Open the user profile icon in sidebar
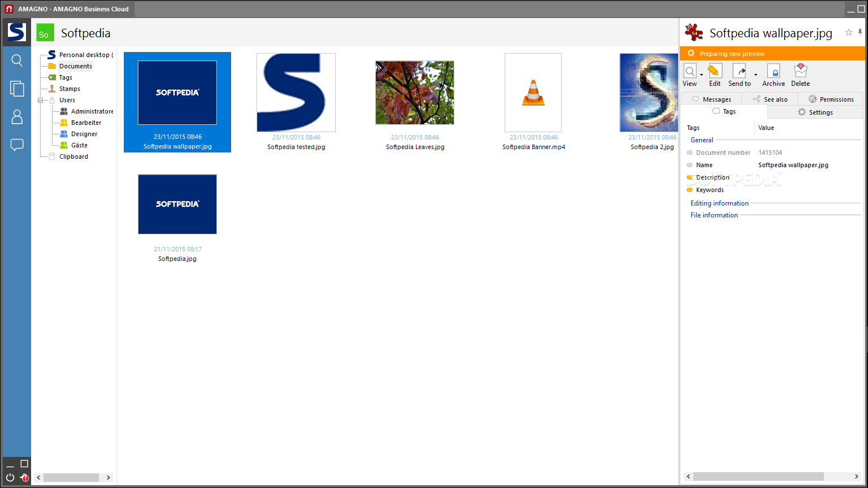The image size is (868, 488). click(17, 117)
